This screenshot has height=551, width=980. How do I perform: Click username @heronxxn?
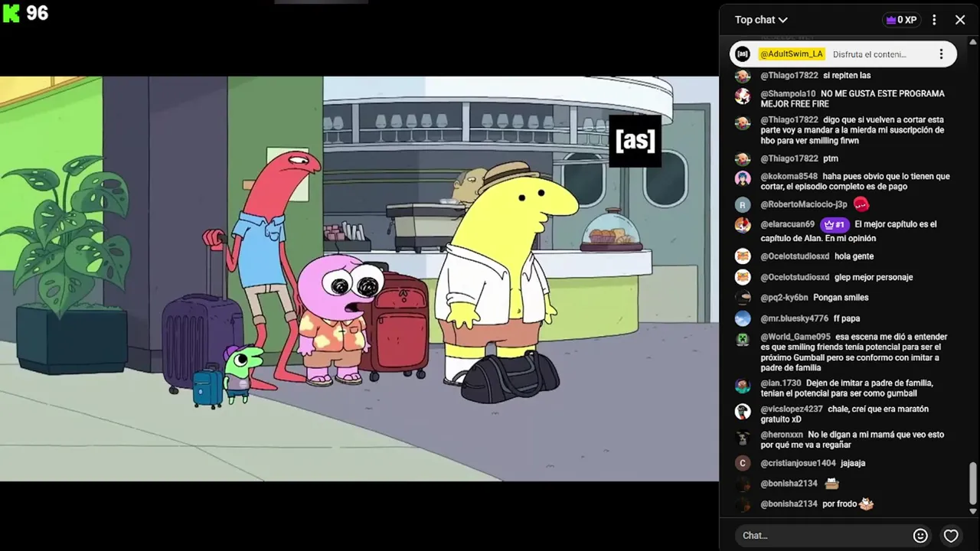pyautogui.click(x=782, y=435)
